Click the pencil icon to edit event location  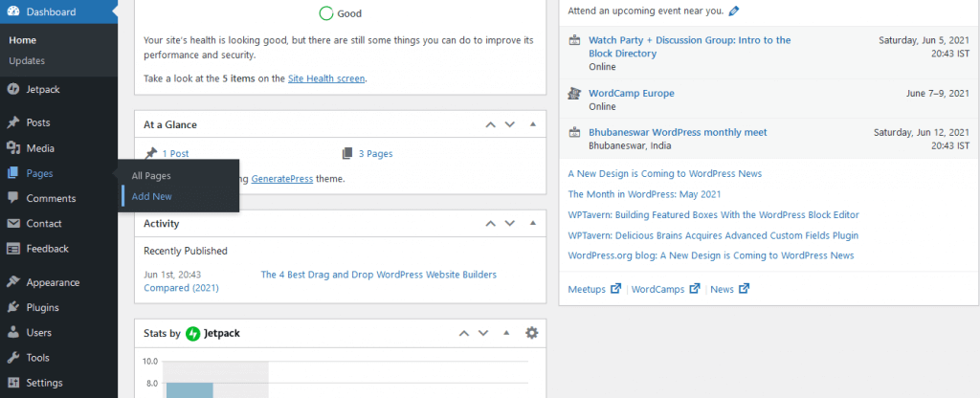(x=734, y=11)
